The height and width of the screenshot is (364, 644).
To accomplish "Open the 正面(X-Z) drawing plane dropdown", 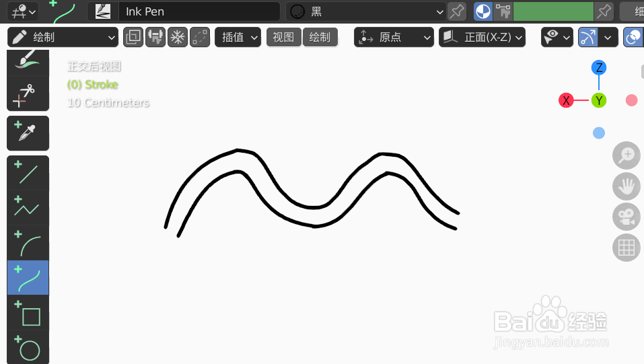I will click(482, 38).
